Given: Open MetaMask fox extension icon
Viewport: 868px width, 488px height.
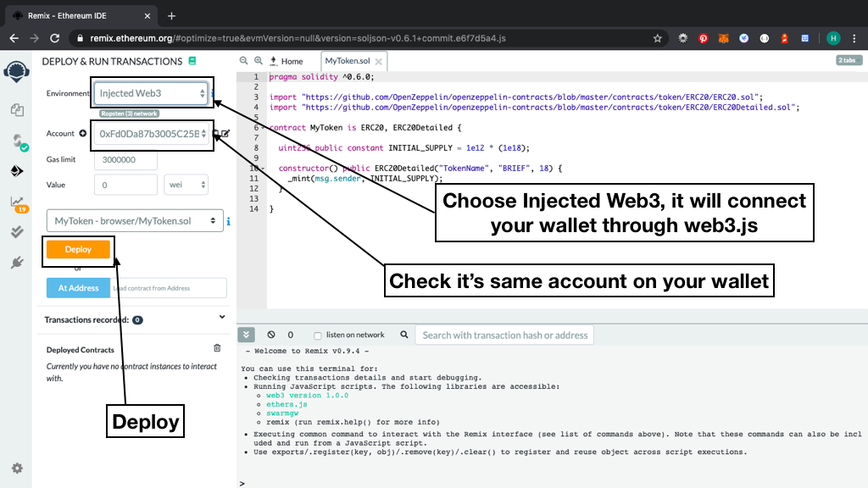Looking at the screenshot, I should pos(724,38).
